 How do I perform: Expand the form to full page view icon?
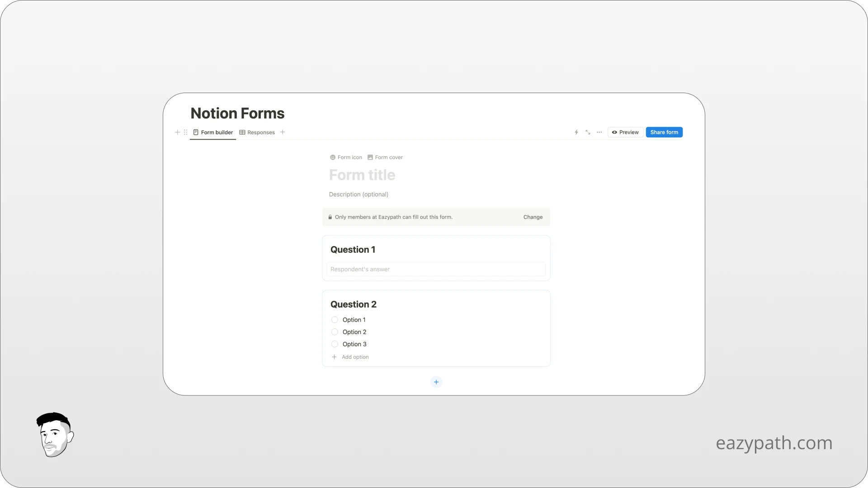(587, 132)
